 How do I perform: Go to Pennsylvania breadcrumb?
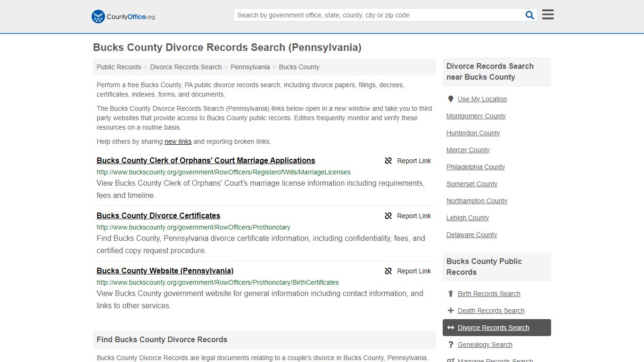click(250, 67)
